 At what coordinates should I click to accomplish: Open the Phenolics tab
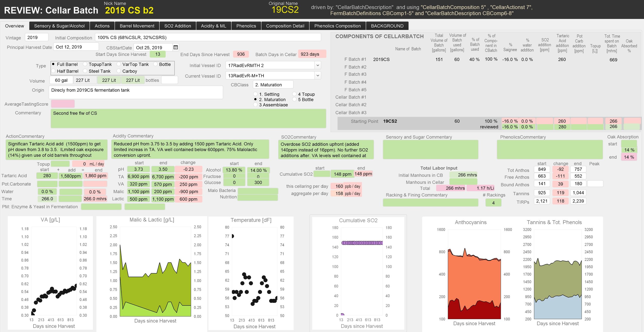point(246,26)
